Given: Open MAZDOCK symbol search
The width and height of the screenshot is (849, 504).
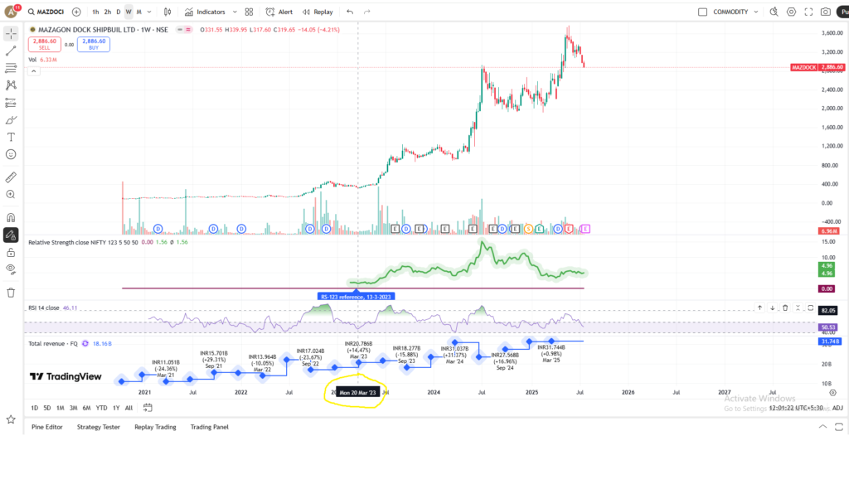Looking at the screenshot, I should click(x=46, y=12).
